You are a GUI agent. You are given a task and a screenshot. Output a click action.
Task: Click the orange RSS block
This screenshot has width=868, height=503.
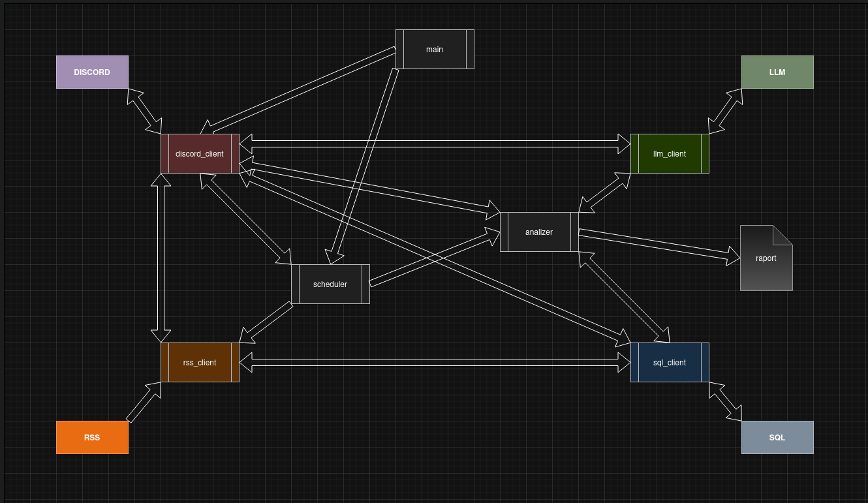[x=92, y=437]
